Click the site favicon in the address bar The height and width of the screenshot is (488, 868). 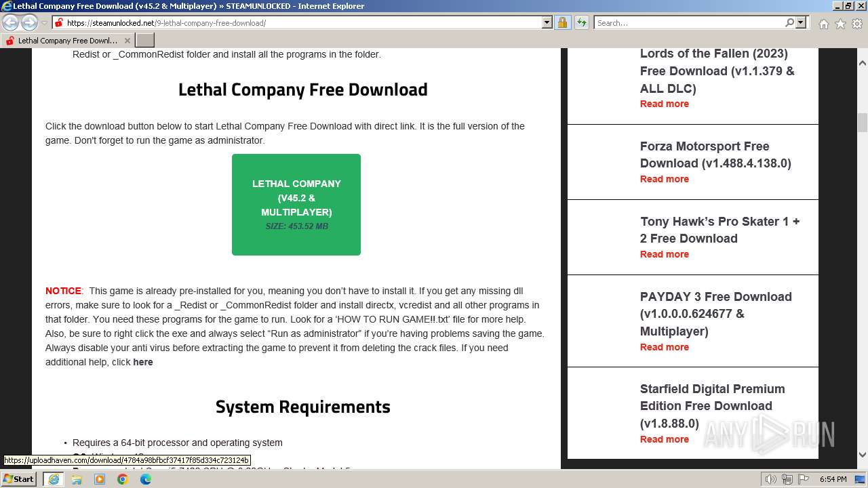tap(58, 22)
